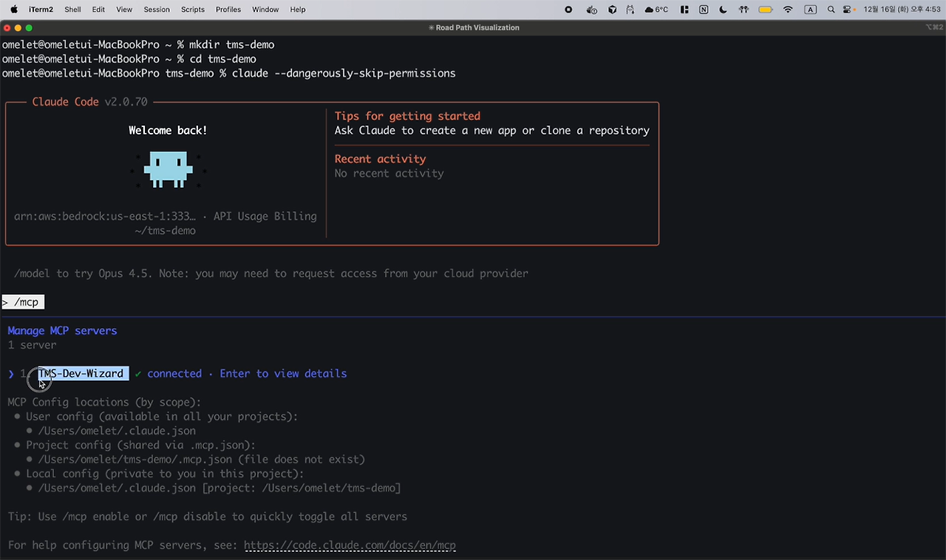This screenshot has width=946, height=560.
Task: Open the Window menu
Action: pyautogui.click(x=265, y=10)
